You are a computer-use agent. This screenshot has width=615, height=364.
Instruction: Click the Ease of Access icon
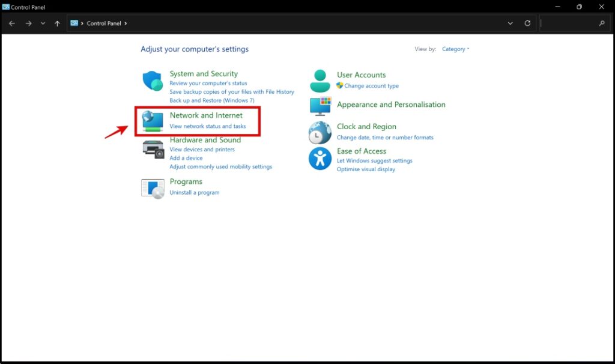pos(320,159)
